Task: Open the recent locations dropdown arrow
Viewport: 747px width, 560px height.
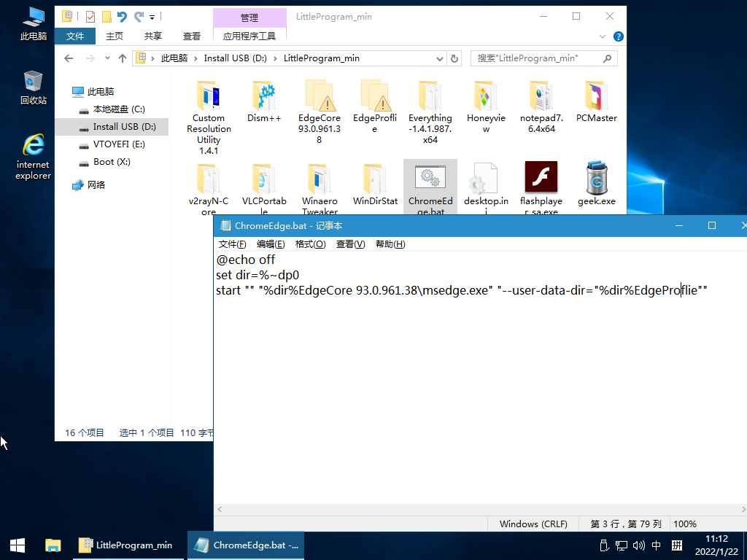Action: pos(107,58)
